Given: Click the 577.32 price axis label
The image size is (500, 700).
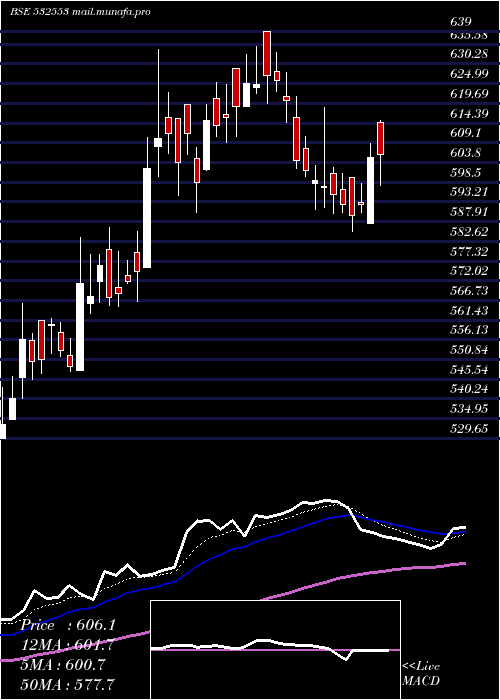Looking at the screenshot, I should pyautogui.click(x=469, y=251).
